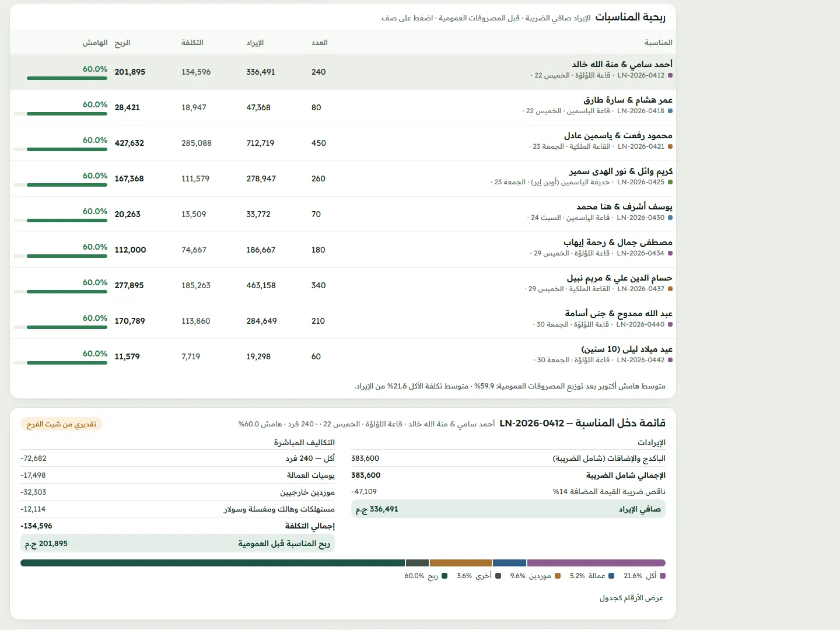
Task: Click the صافي الإيراد line in the income statement
Action: coord(508,509)
